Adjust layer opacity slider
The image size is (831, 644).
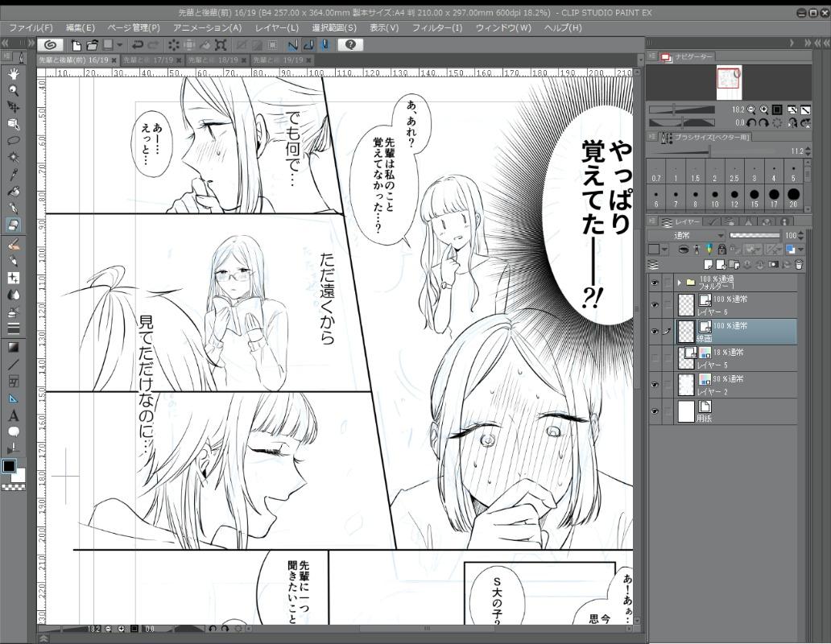755,236
